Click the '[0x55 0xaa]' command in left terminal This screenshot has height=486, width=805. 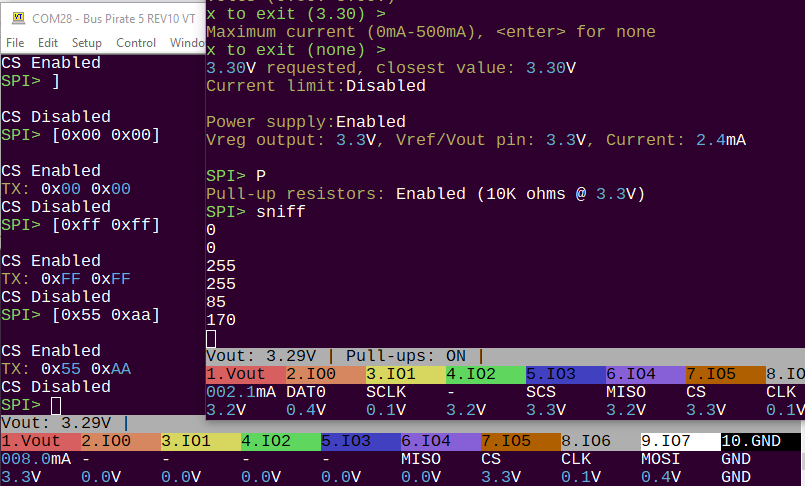106,315
